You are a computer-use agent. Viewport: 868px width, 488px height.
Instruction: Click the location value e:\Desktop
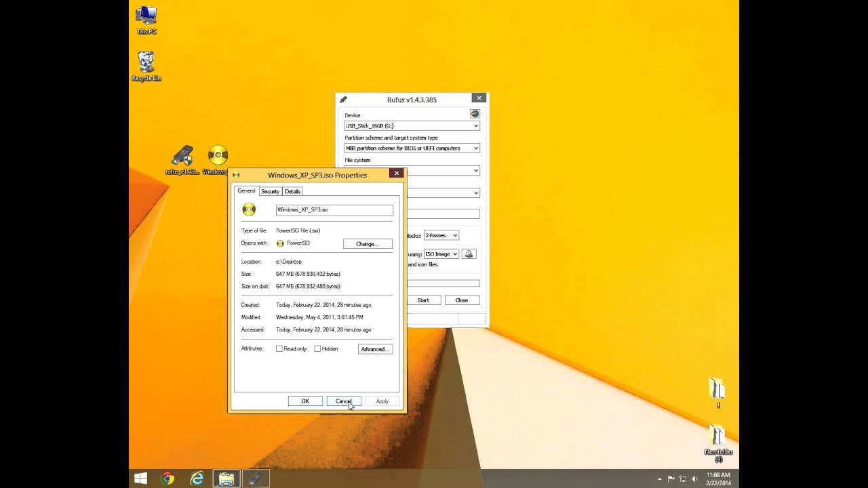tap(289, 262)
